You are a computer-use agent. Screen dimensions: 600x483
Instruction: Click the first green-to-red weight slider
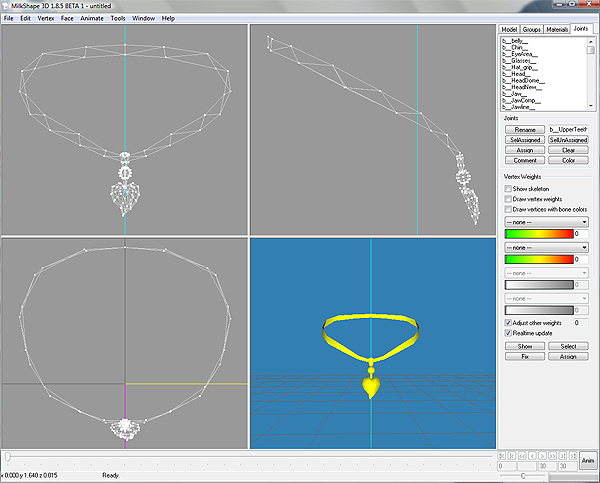tap(539, 233)
